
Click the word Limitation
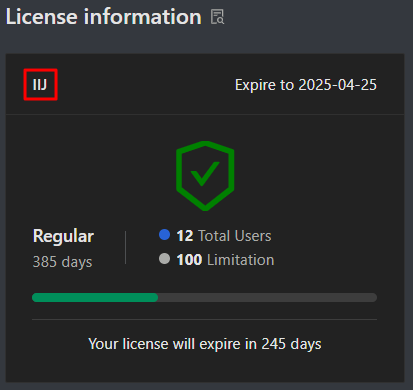[x=241, y=260]
